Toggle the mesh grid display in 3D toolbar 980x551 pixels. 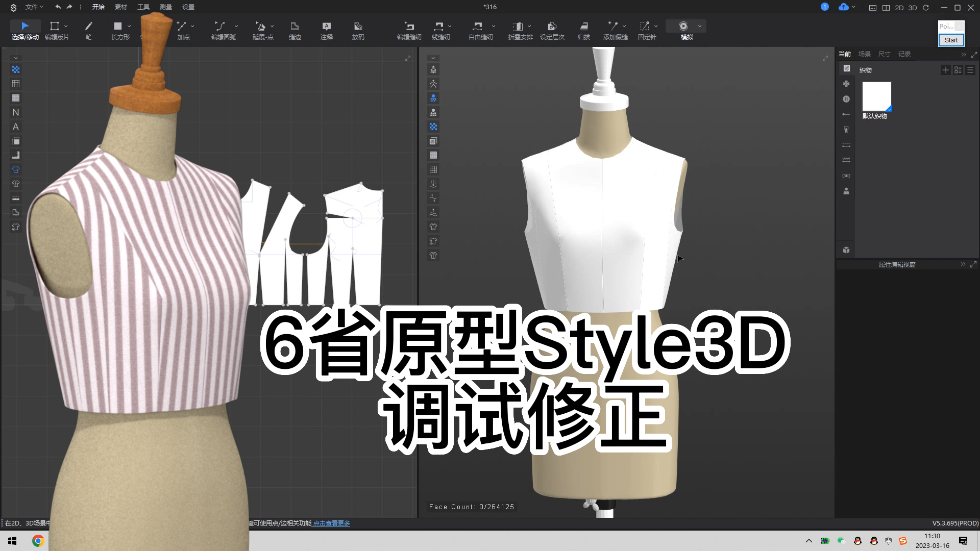pos(433,169)
